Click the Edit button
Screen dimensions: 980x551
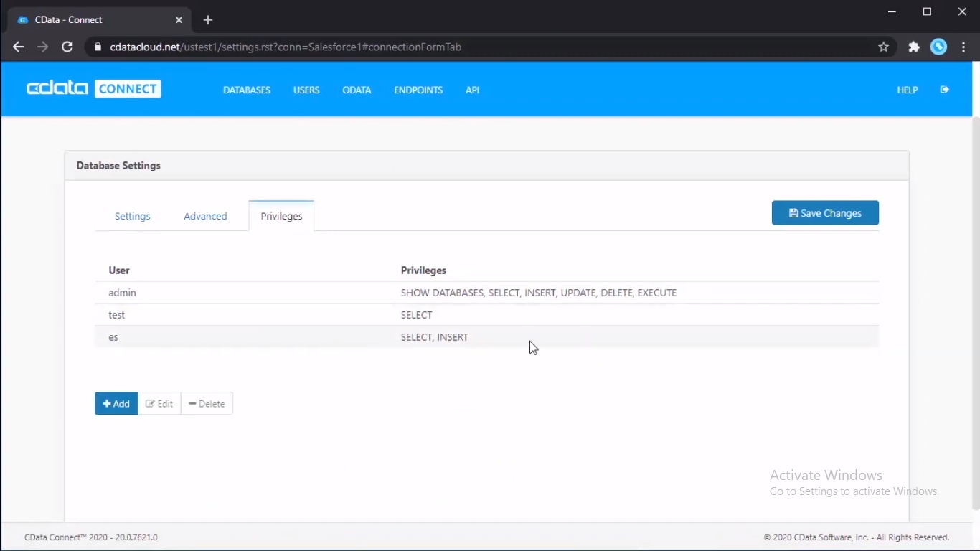pyautogui.click(x=159, y=403)
